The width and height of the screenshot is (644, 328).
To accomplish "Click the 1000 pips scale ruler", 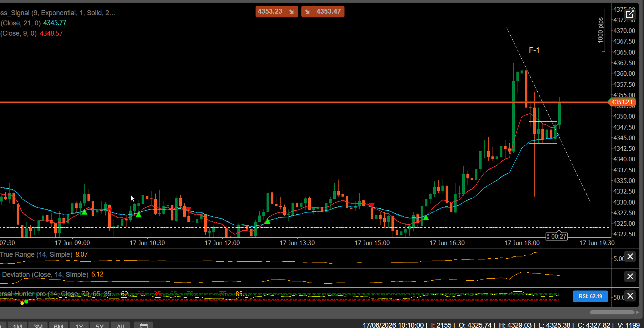I will (x=602, y=30).
